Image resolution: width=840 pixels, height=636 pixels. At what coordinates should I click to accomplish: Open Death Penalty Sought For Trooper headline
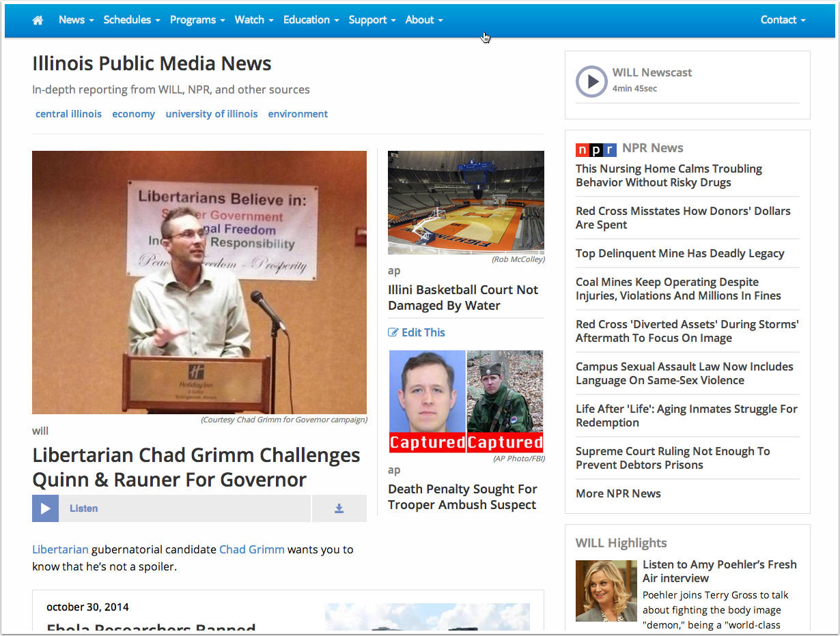coord(462,497)
